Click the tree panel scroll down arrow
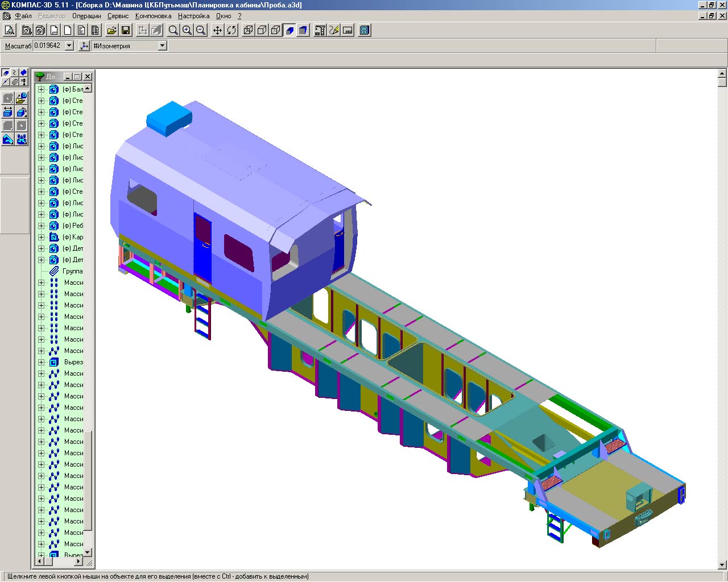Viewport: 728px width, 582px height. tap(88, 552)
